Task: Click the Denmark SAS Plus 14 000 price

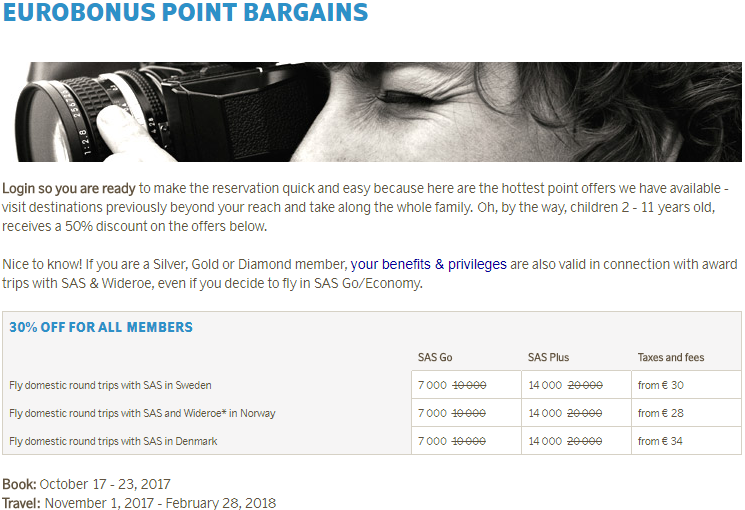Action: coord(545,441)
